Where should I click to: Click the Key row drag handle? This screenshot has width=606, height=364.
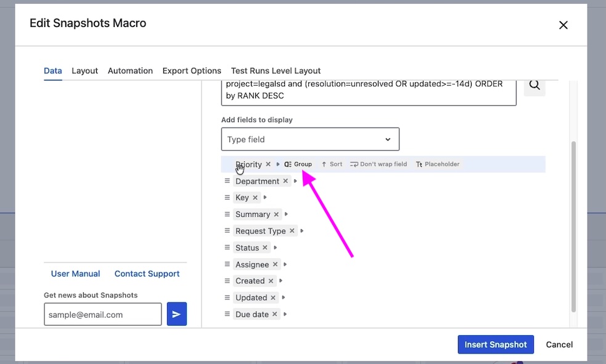pyautogui.click(x=227, y=198)
